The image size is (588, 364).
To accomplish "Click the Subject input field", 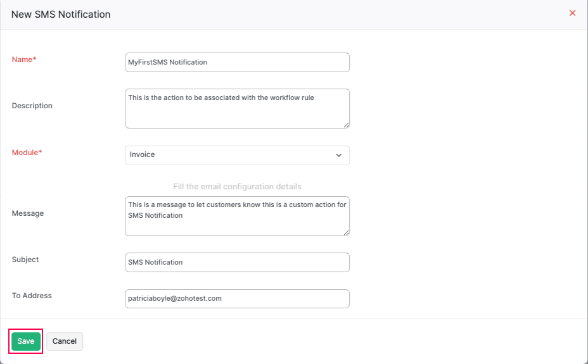I will point(237,262).
